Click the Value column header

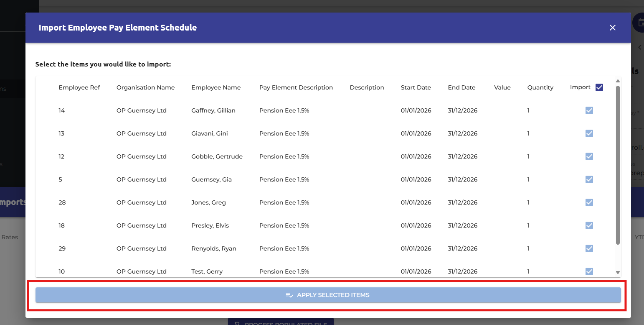click(x=502, y=87)
